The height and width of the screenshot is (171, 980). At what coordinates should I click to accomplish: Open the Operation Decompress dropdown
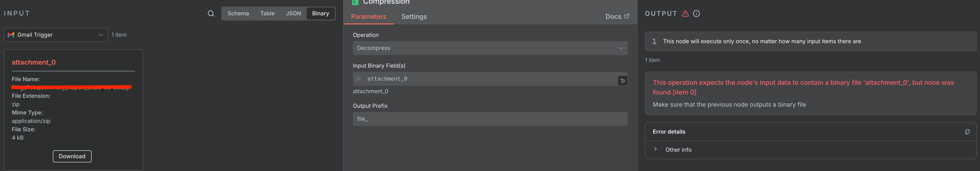coord(490,48)
